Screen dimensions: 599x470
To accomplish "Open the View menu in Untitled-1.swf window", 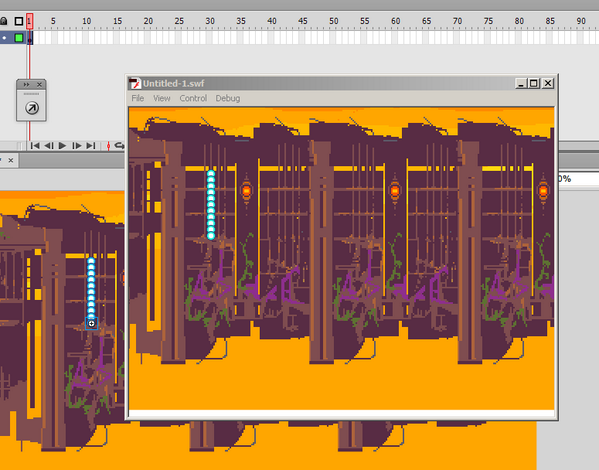I will pyautogui.click(x=162, y=98).
